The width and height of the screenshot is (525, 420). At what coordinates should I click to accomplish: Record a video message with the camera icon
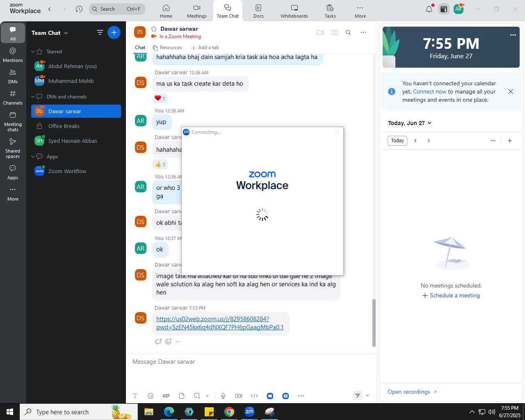coord(239,396)
